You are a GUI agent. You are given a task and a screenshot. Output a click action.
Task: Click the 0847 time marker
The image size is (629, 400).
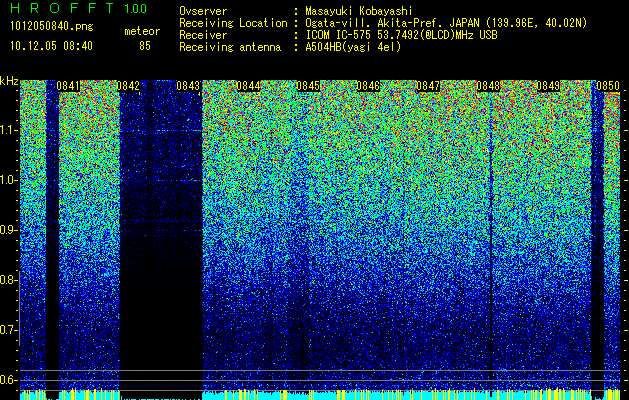pyautogui.click(x=428, y=86)
